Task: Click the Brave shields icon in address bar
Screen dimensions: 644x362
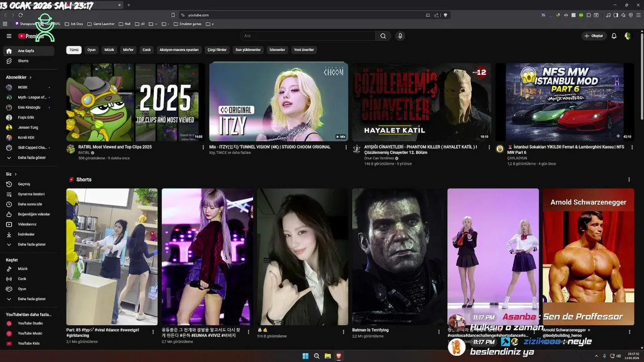Action: [445, 15]
